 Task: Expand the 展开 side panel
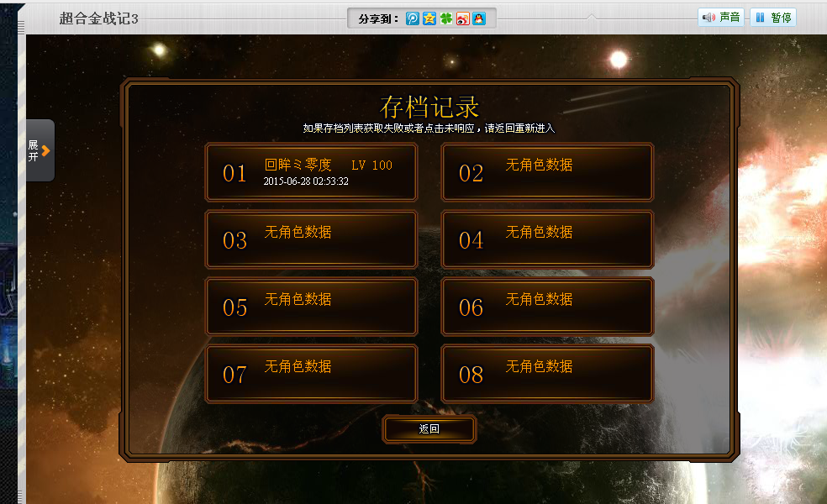(40, 150)
